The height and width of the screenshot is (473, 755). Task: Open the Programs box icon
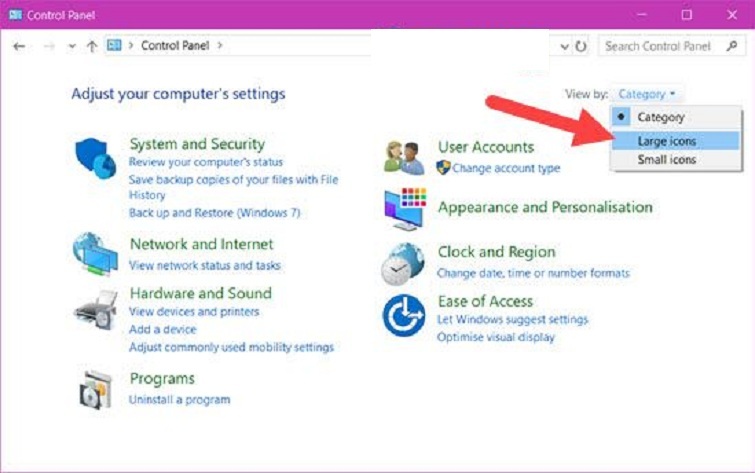96,389
